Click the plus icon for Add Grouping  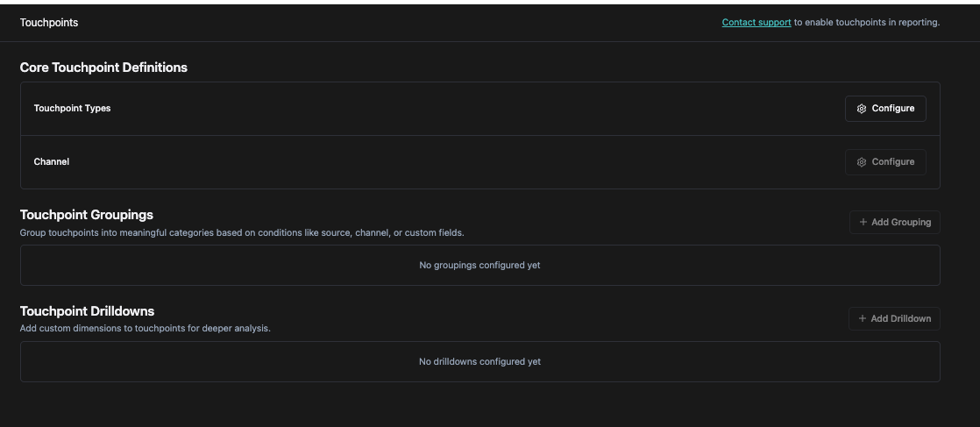click(863, 223)
